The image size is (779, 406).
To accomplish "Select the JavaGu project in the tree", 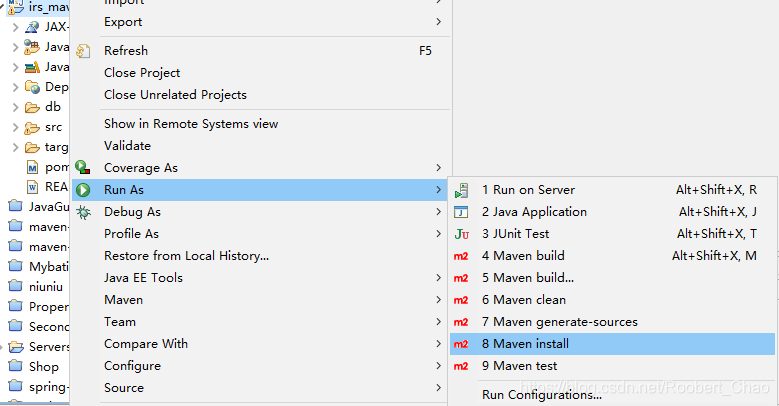I will pyautogui.click(x=49, y=207).
